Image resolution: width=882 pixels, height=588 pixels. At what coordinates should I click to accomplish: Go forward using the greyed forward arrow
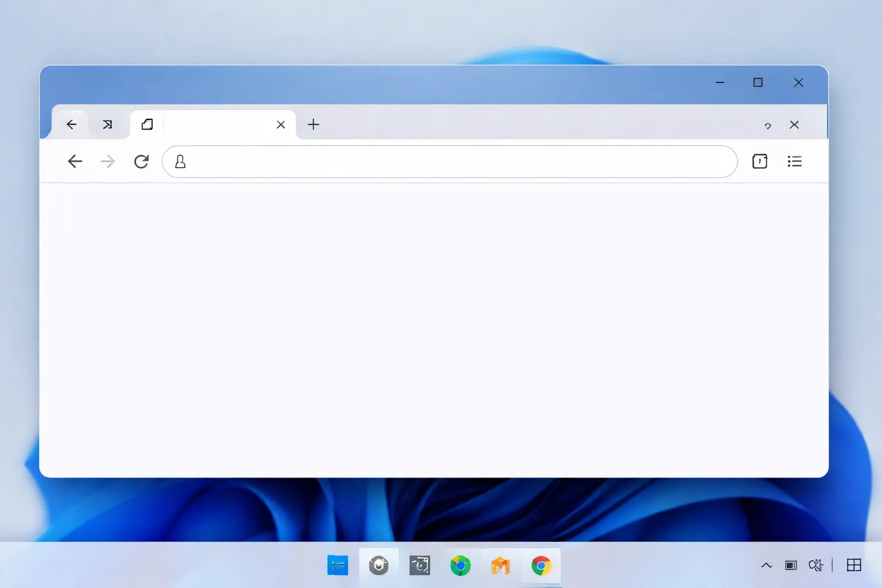pos(108,161)
